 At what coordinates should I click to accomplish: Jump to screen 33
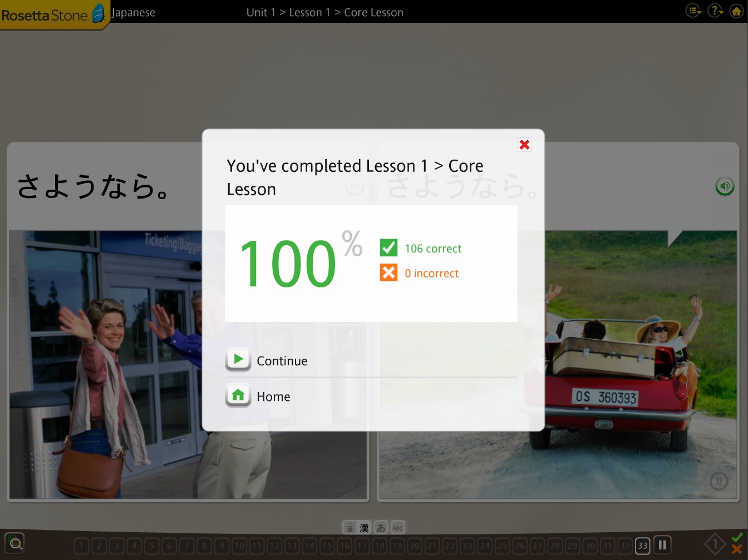click(x=643, y=546)
